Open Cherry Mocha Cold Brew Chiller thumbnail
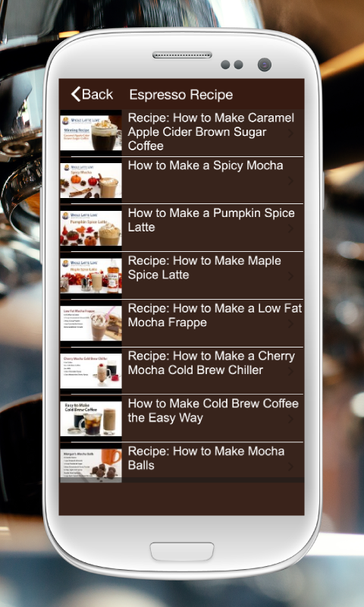 click(91, 371)
